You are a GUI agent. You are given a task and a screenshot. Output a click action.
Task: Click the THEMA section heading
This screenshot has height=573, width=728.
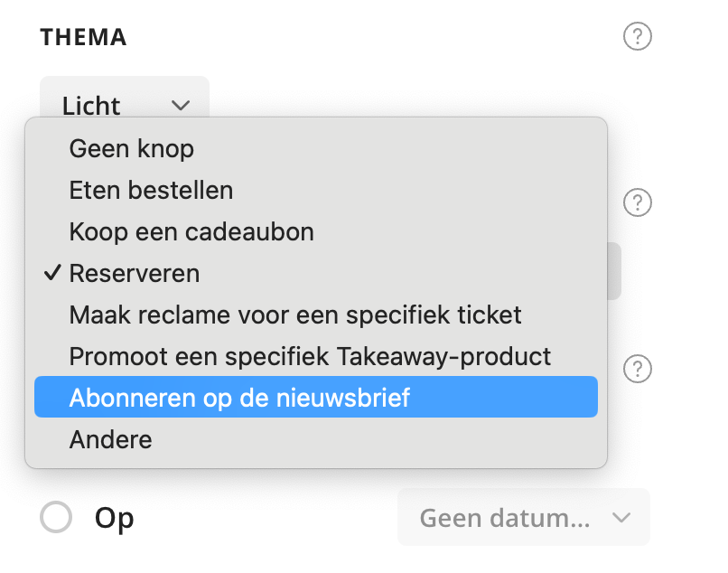[x=84, y=37]
